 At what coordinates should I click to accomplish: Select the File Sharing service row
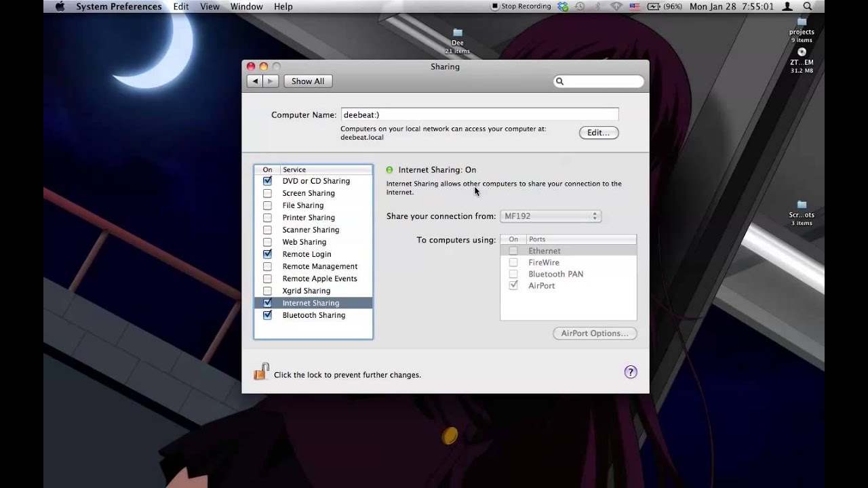313,205
